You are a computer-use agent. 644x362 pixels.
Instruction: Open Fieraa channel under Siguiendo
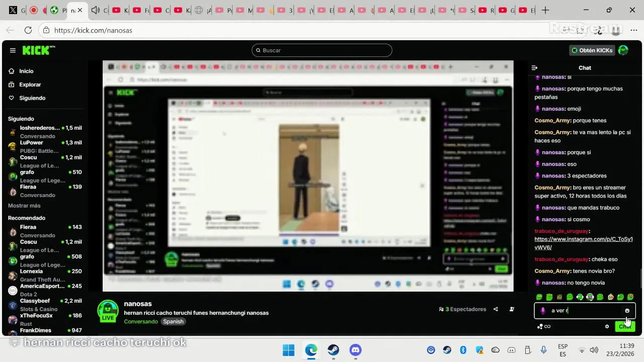click(45, 191)
